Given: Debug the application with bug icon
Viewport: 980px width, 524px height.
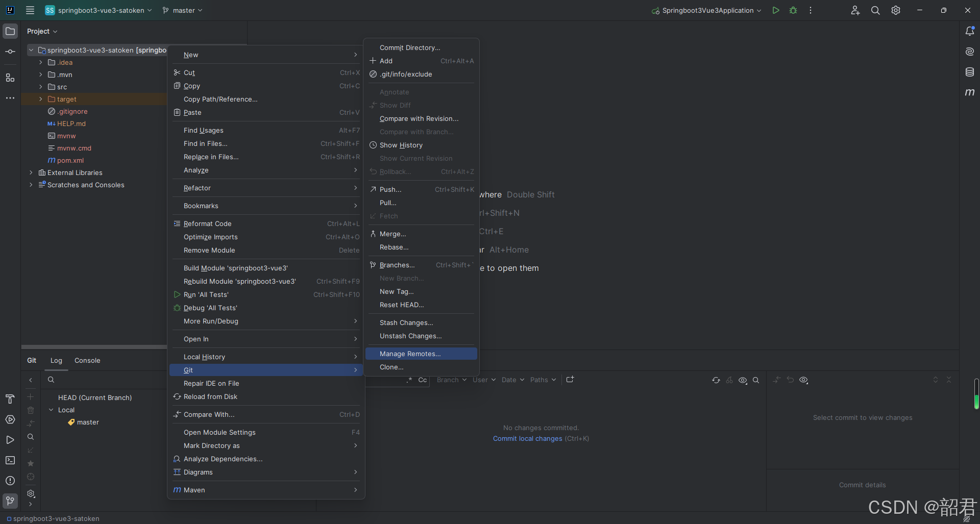Looking at the screenshot, I should 793,10.
